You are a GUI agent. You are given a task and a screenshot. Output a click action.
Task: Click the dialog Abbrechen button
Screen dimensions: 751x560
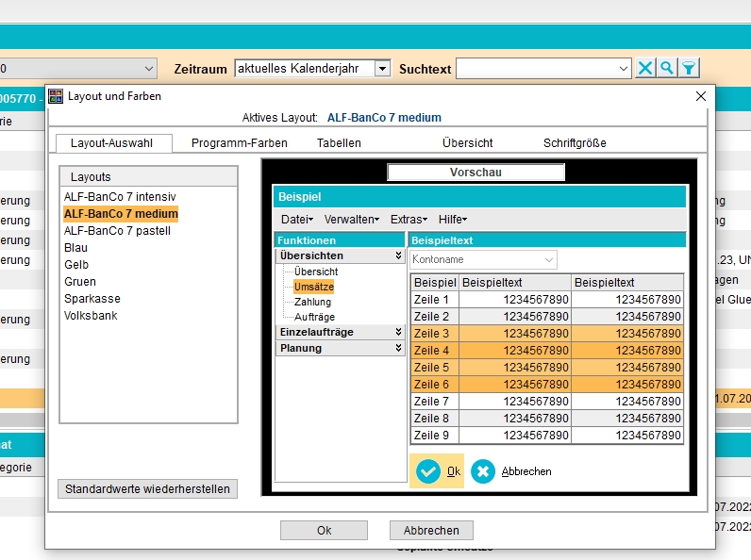pos(431,531)
